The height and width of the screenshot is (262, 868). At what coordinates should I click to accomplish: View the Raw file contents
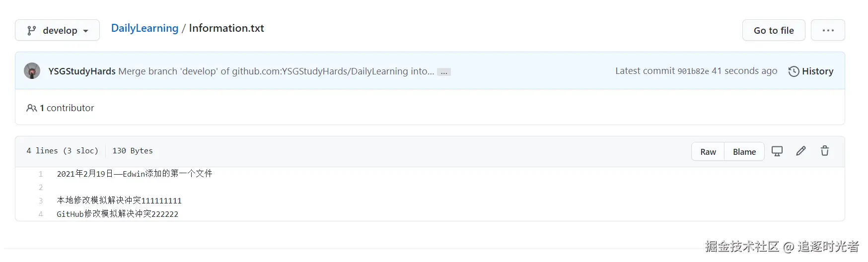coord(708,151)
